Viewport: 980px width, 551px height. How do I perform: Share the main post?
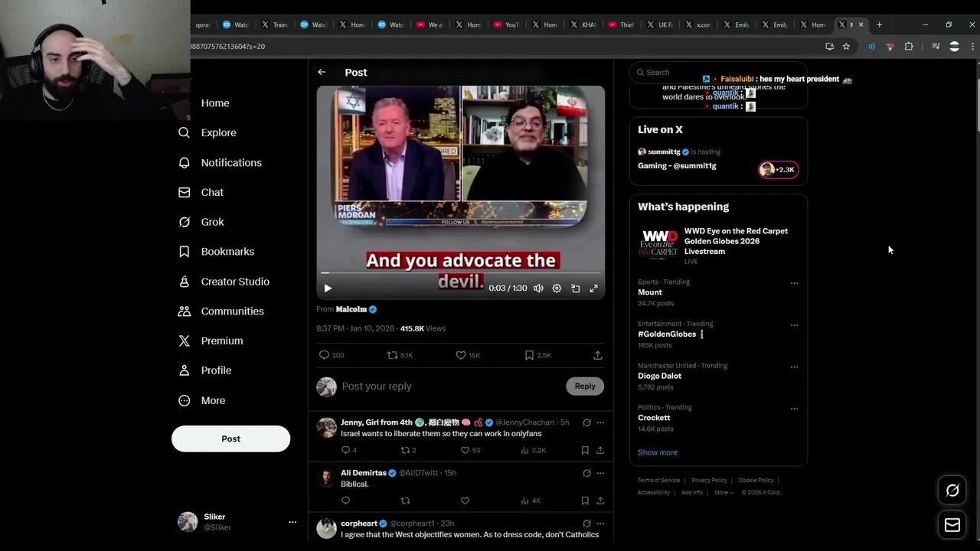click(x=597, y=355)
